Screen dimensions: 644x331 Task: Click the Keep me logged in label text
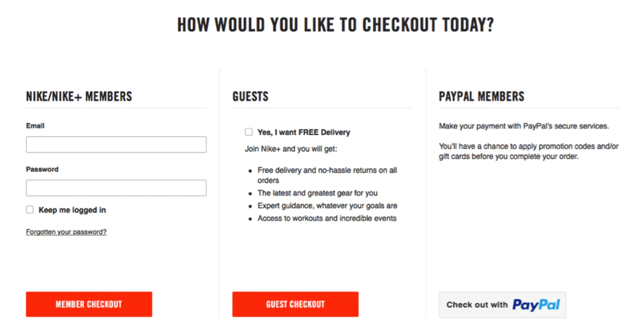click(x=72, y=210)
